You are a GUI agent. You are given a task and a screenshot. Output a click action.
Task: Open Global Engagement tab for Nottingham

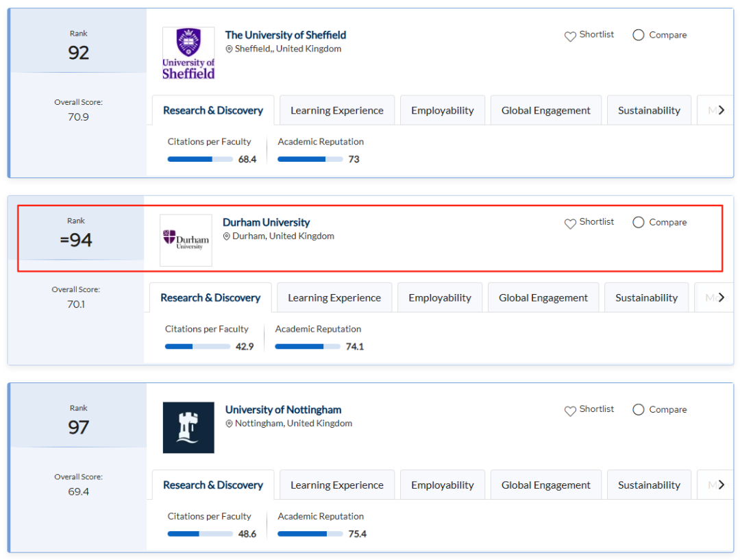(x=545, y=485)
